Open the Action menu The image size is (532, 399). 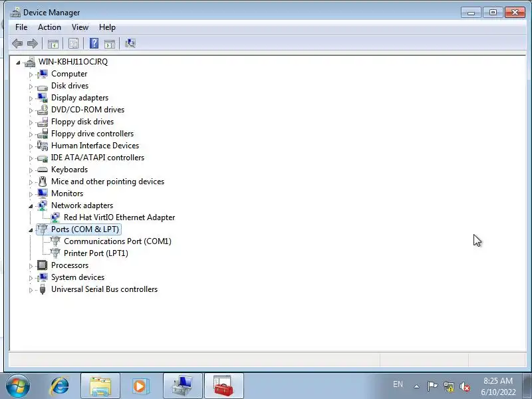[x=49, y=27]
